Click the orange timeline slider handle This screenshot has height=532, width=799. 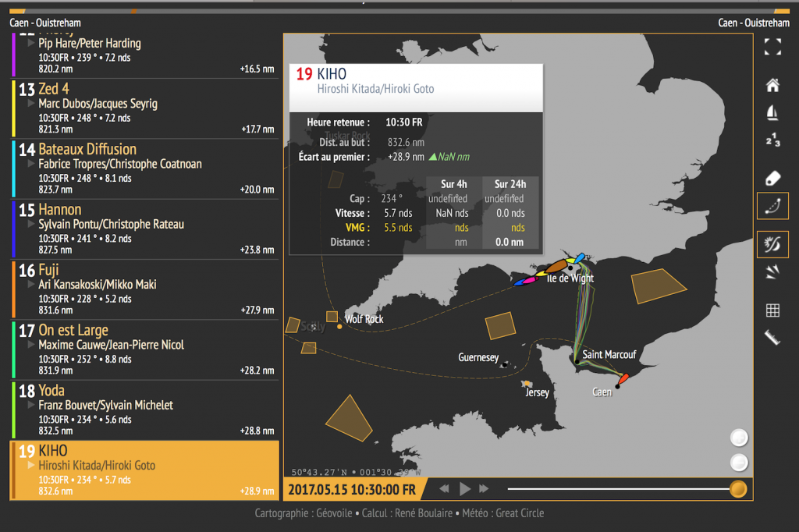[x=738, y=488]
